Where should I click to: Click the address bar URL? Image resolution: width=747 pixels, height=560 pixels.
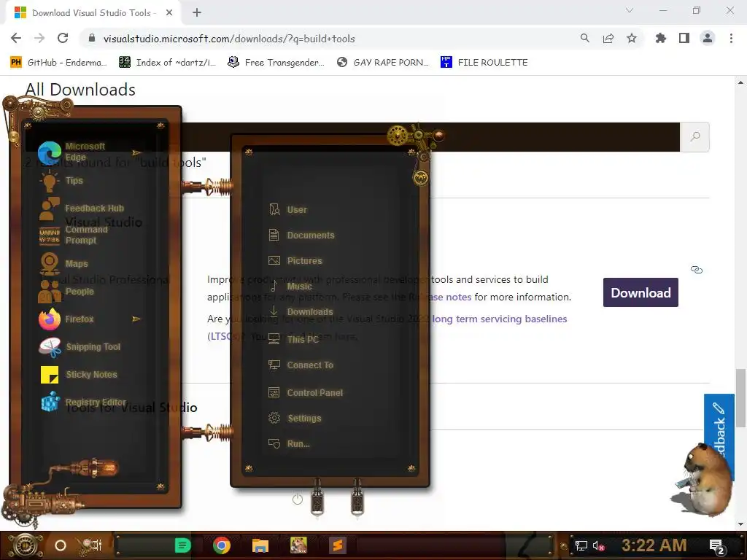click(228, 39)
